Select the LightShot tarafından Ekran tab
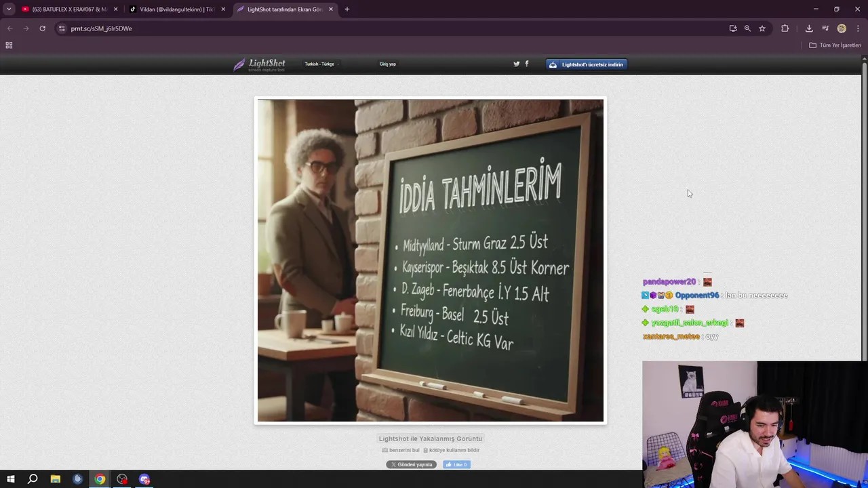The width and height of the screenshot is (868, 488). pos(285,9)
